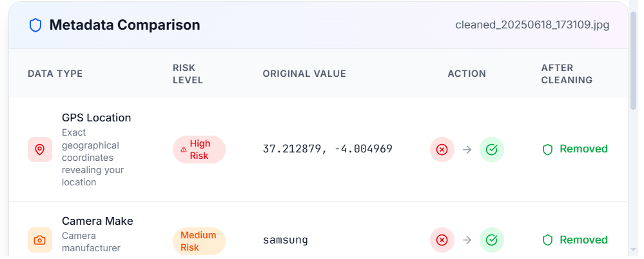Click the Medium Risk badge
The width and height of the screenshot is (644, 259).
[199, 242]
